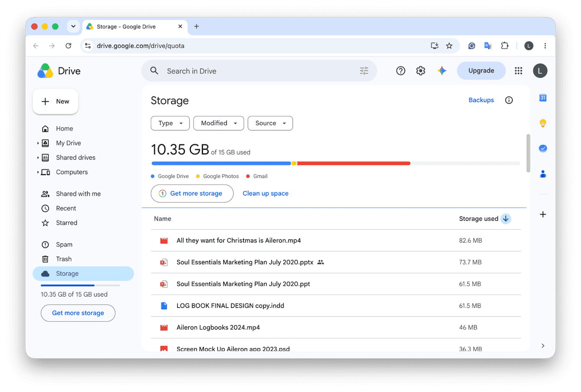Click the search magnifier icon
The width and height of the screenshot is (581, 392).
click(154, 71)
